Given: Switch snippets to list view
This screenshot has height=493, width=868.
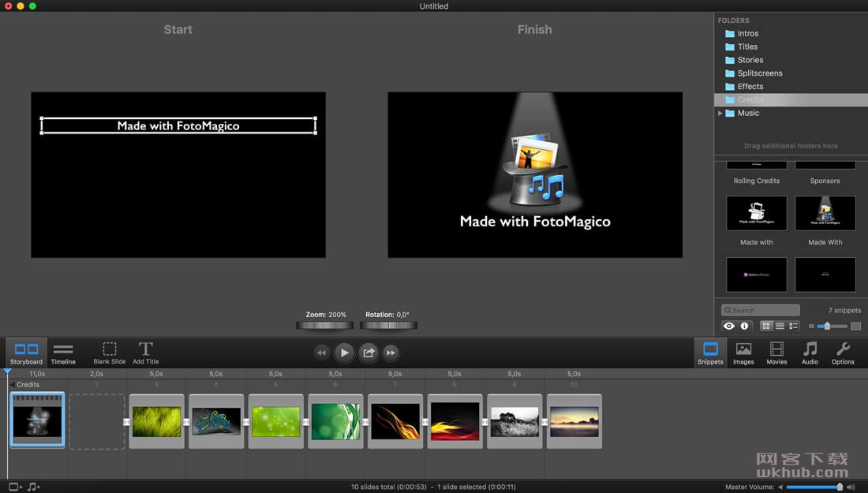Looking at the screenshot, I should click(780, 326).
